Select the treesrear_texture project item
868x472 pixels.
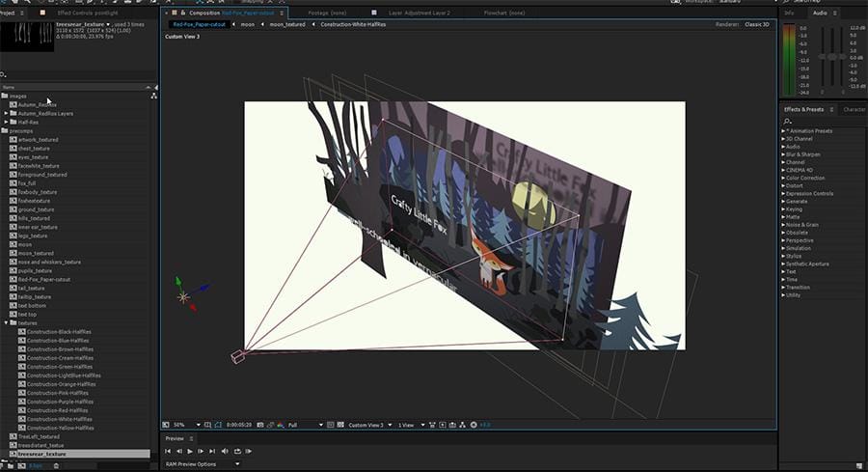click(x=79, y=454)
